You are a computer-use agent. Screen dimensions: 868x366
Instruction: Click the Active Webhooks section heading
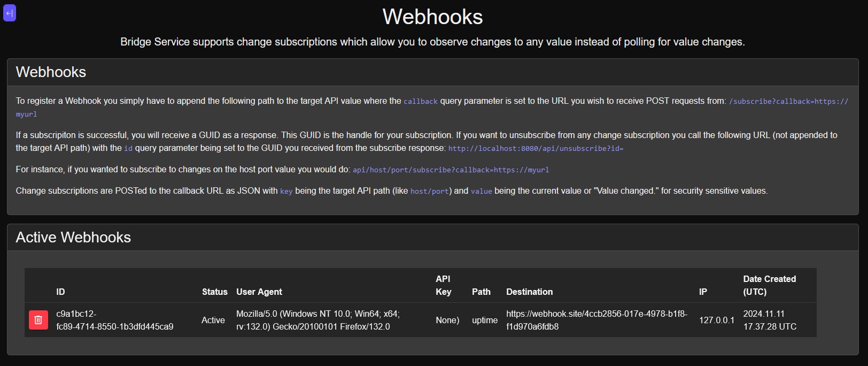pos(73,237)
